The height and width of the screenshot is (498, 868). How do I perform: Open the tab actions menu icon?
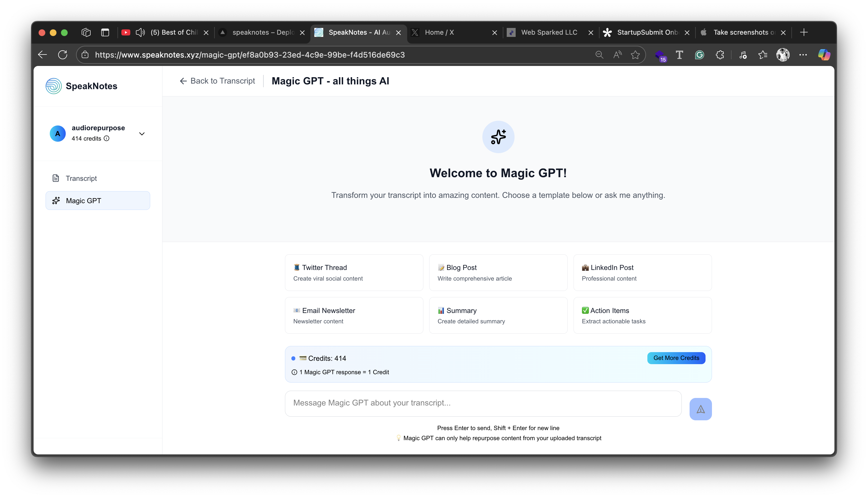pyautogui.click(x=105, y=32)
